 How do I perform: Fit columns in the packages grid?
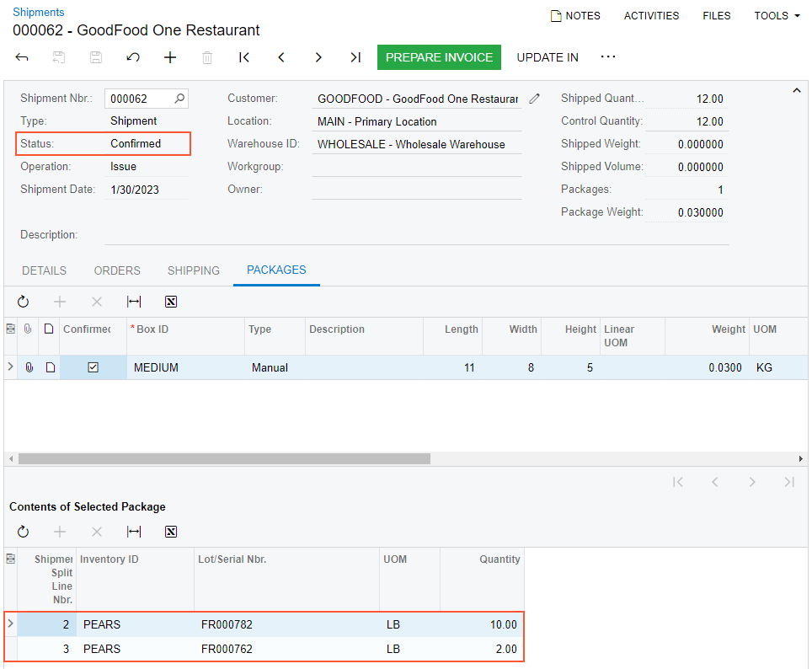click(x=134, y=302)
